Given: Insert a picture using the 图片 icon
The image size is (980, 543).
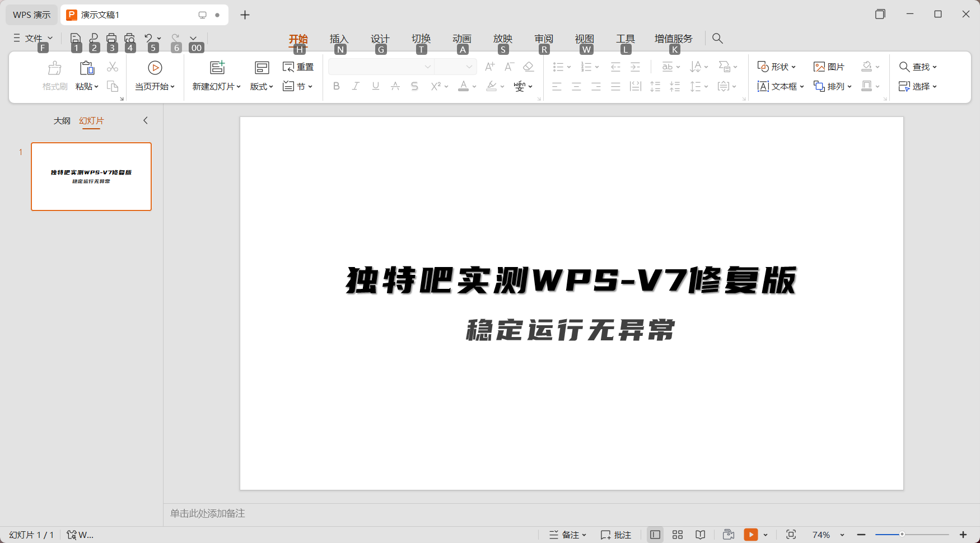Looking at the screenshot, I should [830, 67].
